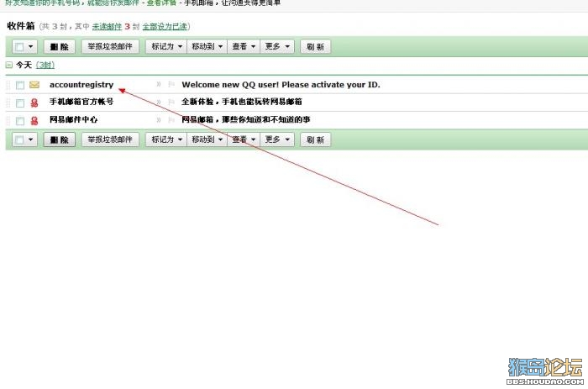Open 'Welcome new QQ user!' subject
This screenshot has height=389, width=588.
click(281, 85)
